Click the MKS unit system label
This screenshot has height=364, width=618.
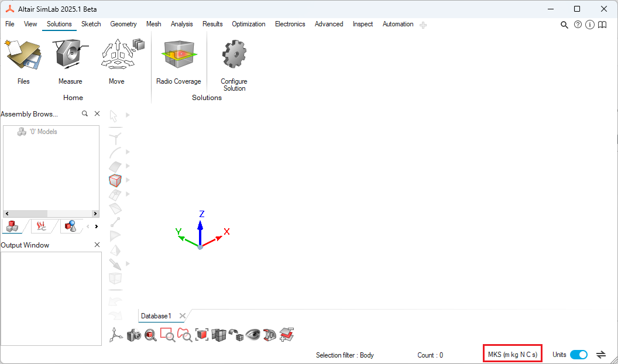coord(513,355)
